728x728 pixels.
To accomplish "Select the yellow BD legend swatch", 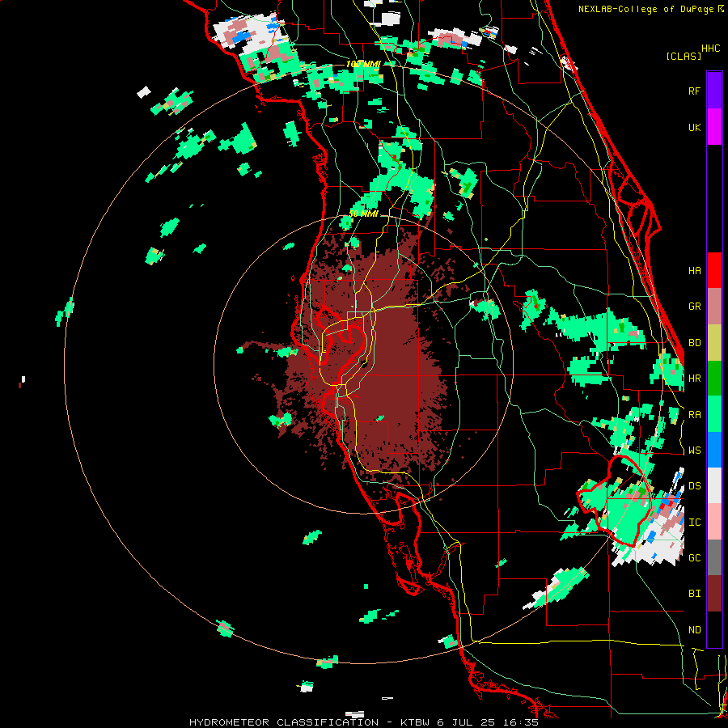I will coord(714,342).
